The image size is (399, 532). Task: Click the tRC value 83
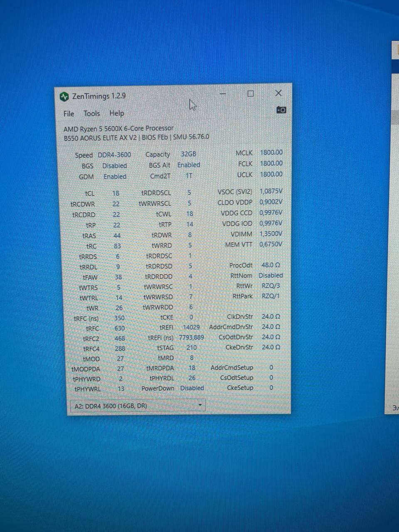117,246
